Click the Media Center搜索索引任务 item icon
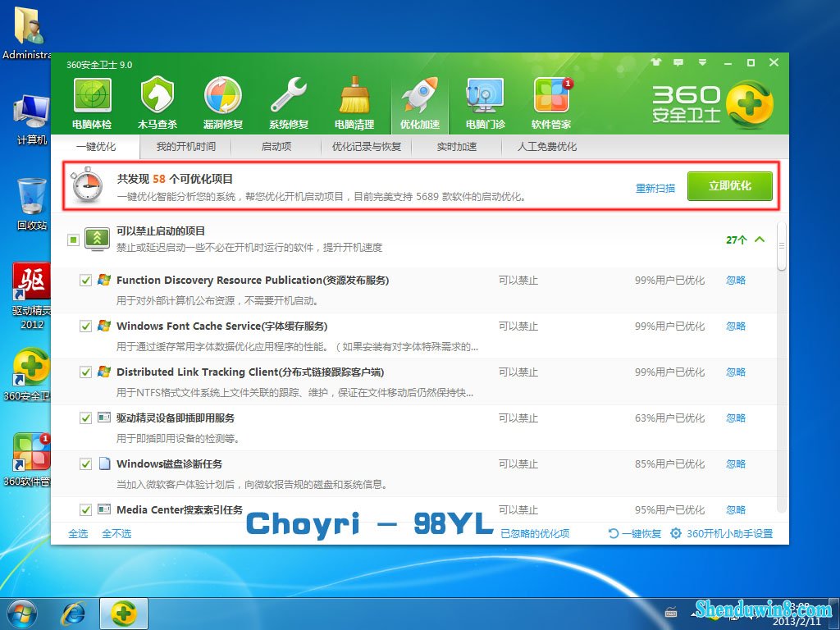The height and width of the screenshot is (630, 840). point(104,509)
